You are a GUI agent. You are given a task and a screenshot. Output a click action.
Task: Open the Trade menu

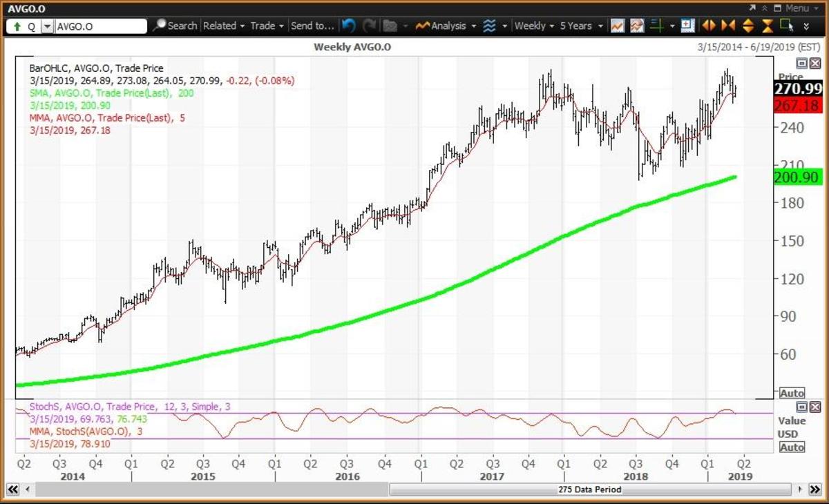(267, 26)
